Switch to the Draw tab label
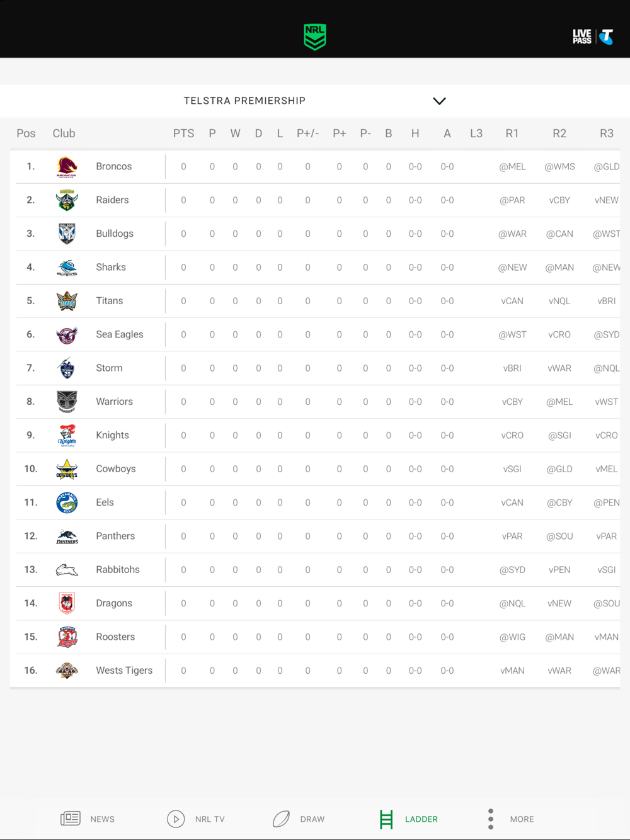This screenshot has width=630, height=840. click(312, 819)
